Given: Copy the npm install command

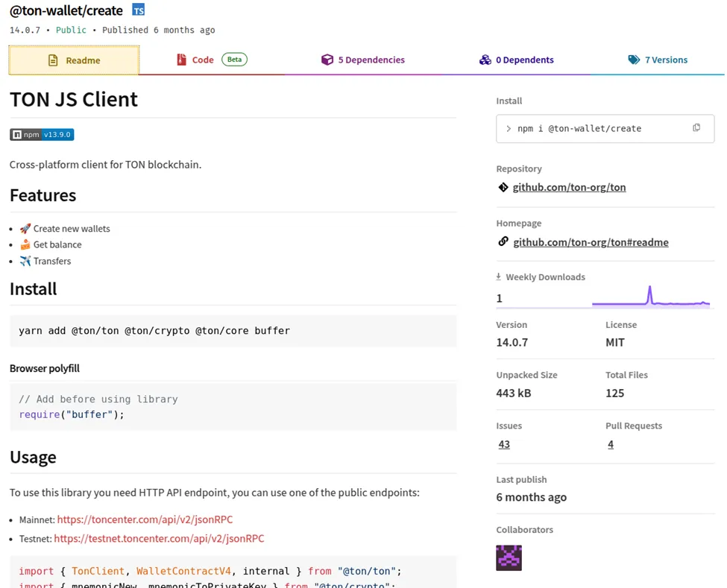Looking at the screenshot, I should (x=696, y=128).
